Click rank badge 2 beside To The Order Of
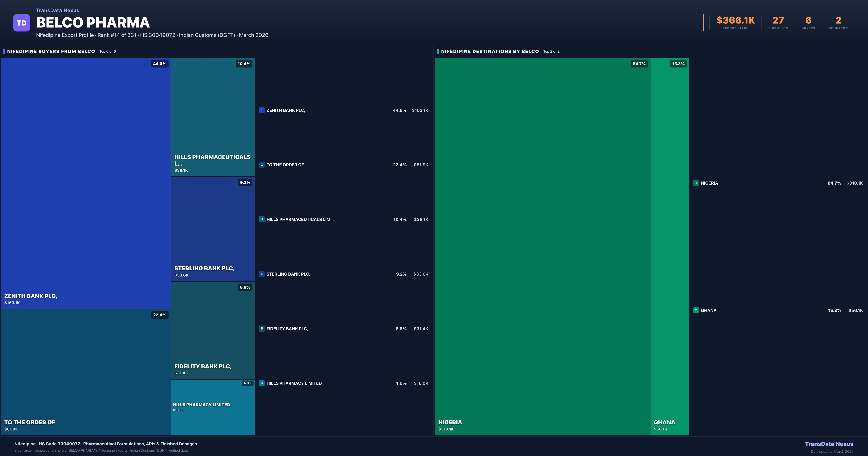Screen dimensions: 868x456 tap(261, 165)
